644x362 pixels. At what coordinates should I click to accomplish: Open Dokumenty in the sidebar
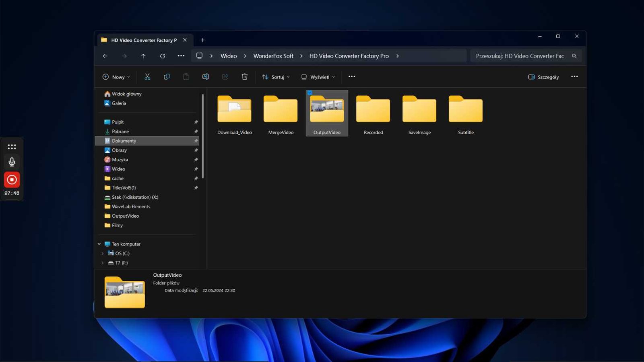click(147, 141)
